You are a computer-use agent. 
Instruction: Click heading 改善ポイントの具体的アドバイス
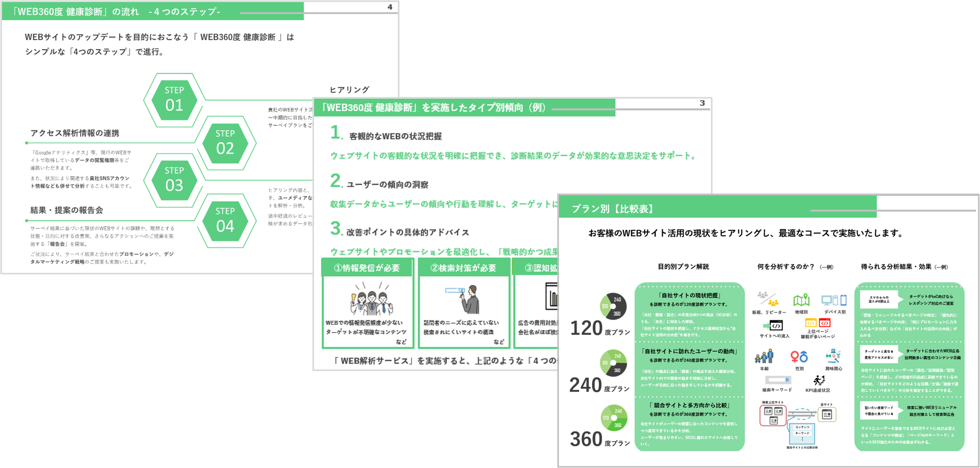(x=408, y=232)
